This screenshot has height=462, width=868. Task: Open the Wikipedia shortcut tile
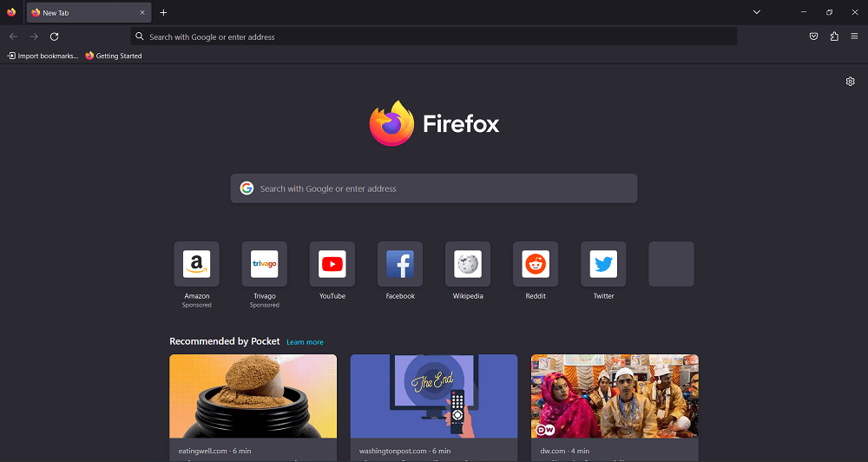pos(468,264)
